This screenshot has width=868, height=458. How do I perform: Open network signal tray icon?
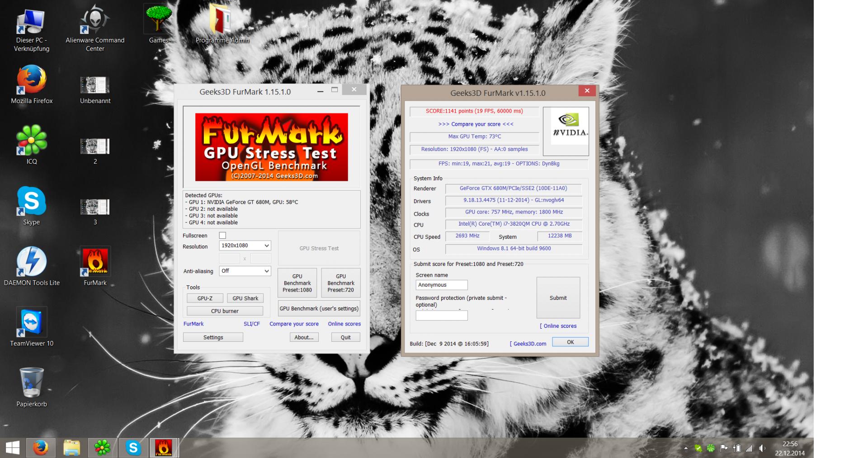click(749, 449)
